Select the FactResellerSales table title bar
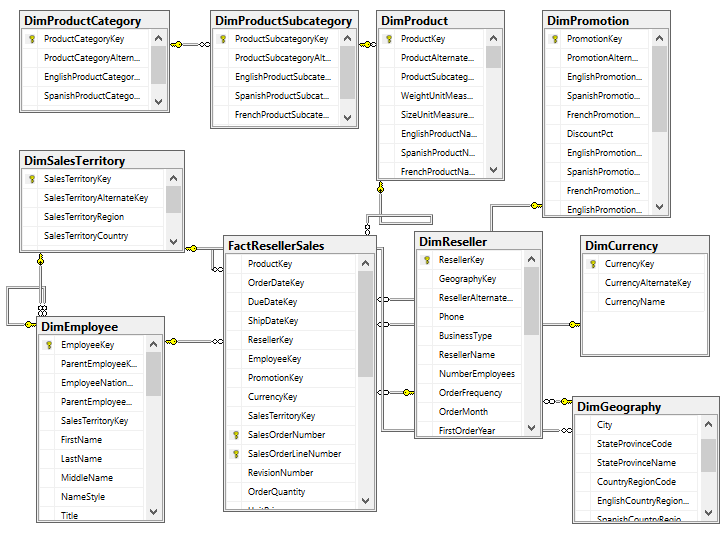This screenshot has width=728, height=534. click(300, 246)
